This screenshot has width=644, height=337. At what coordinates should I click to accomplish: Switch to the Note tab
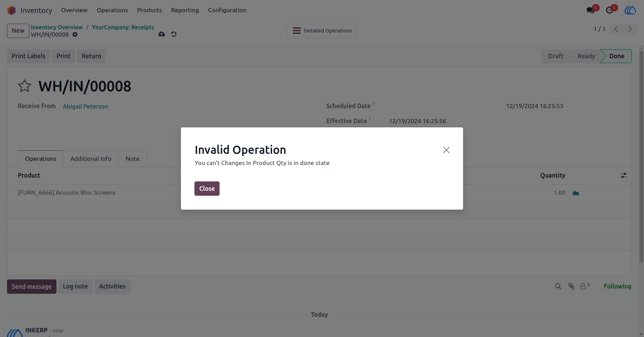coord(132,159)
